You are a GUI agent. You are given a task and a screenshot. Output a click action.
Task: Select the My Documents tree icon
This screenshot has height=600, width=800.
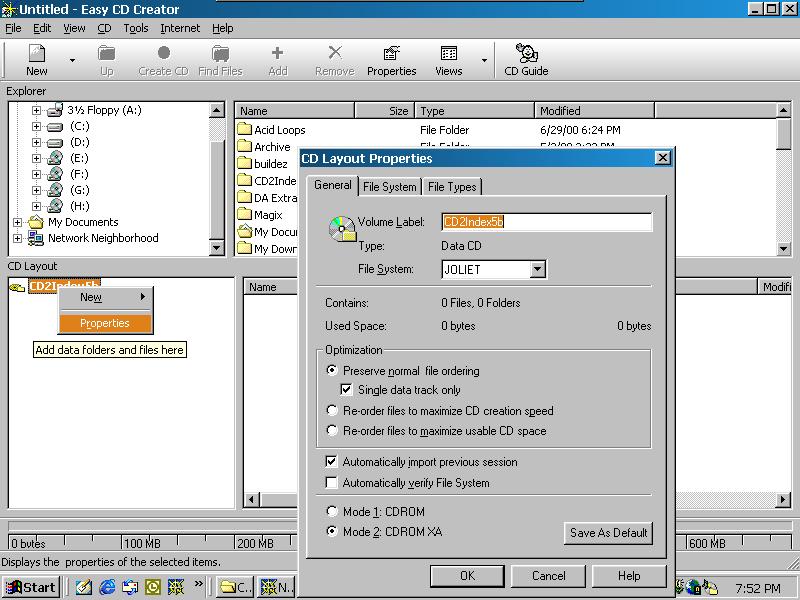pyautogui.click(x=36, y=222)
